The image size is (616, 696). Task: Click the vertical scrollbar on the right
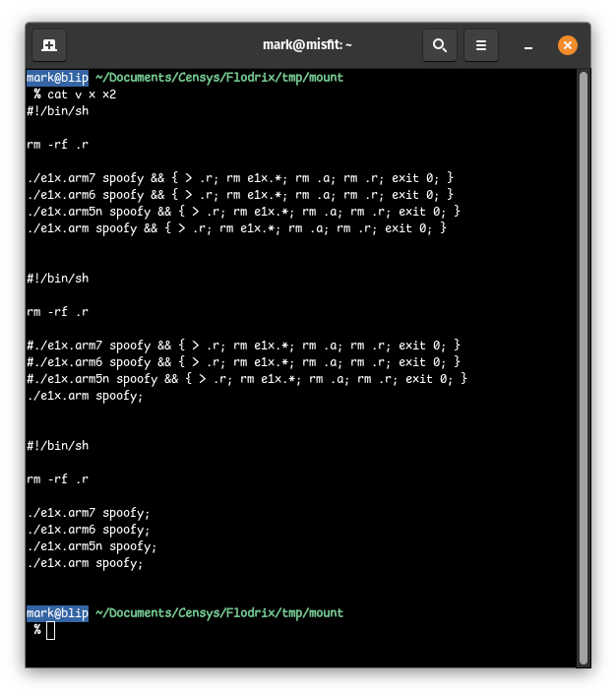click(x=583, y=364)
